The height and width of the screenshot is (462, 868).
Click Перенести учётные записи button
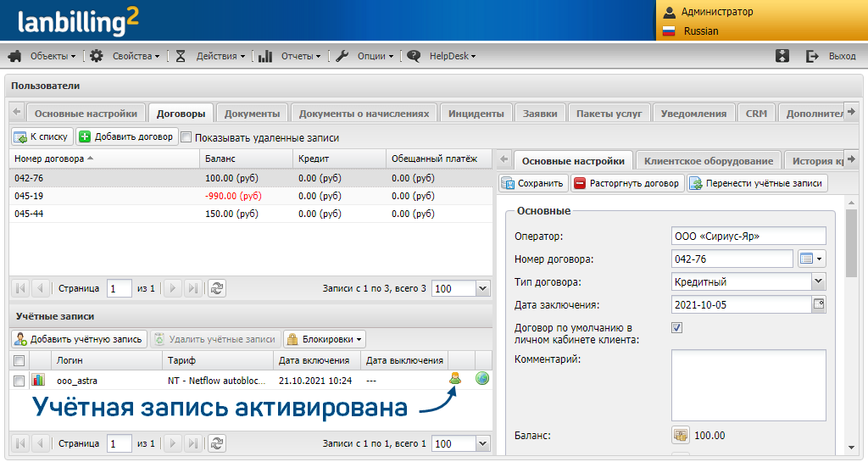757,183
